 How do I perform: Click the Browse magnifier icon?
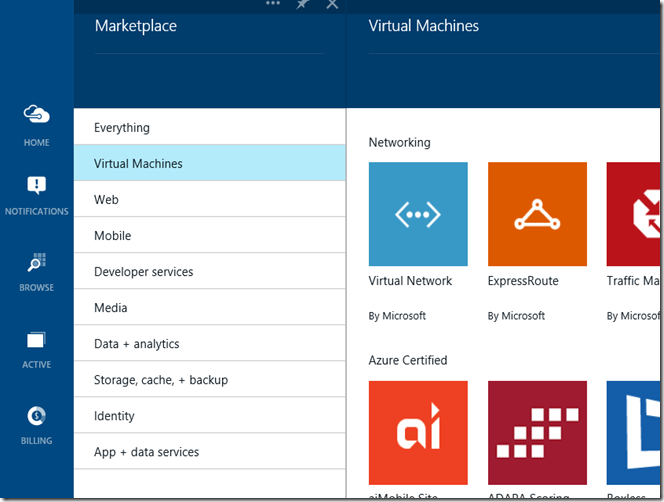(x=37, y=263)
